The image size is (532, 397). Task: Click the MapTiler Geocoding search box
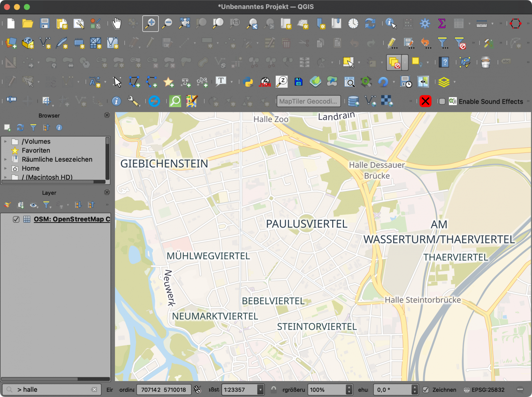pyautogui.click(x=308, y=101)
